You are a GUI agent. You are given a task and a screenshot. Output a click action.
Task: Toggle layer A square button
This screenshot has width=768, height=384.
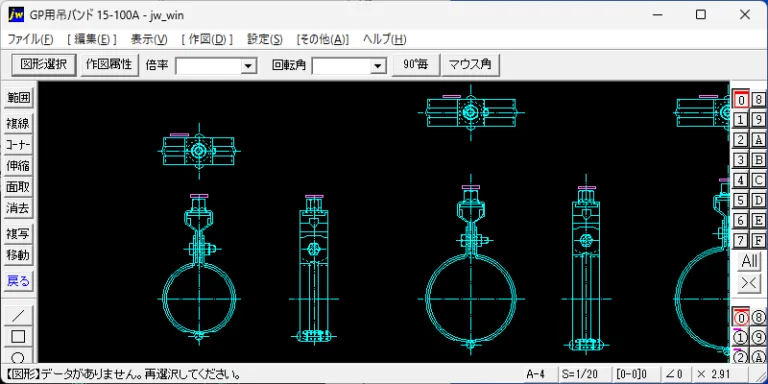click(x=759, y=140)
